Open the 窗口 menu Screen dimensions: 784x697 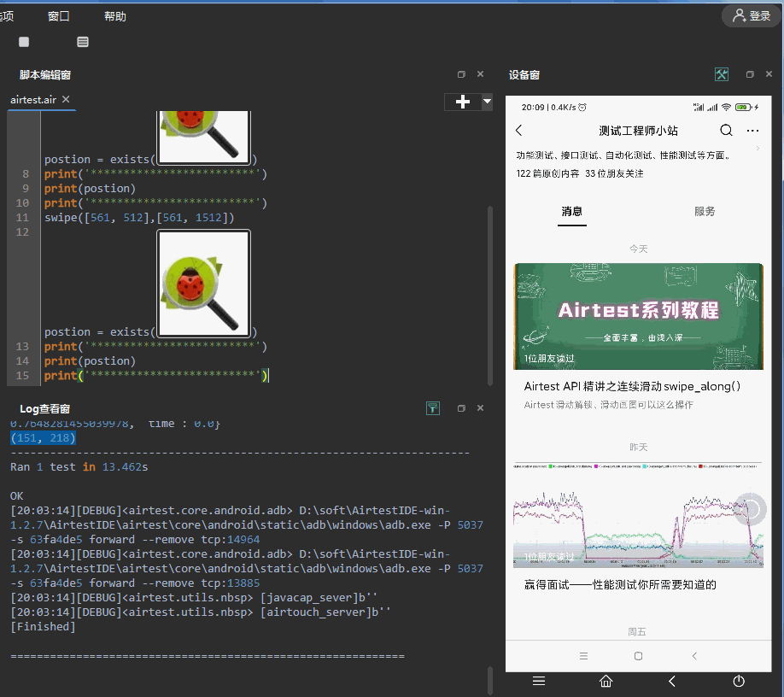[x=58, y=16]
